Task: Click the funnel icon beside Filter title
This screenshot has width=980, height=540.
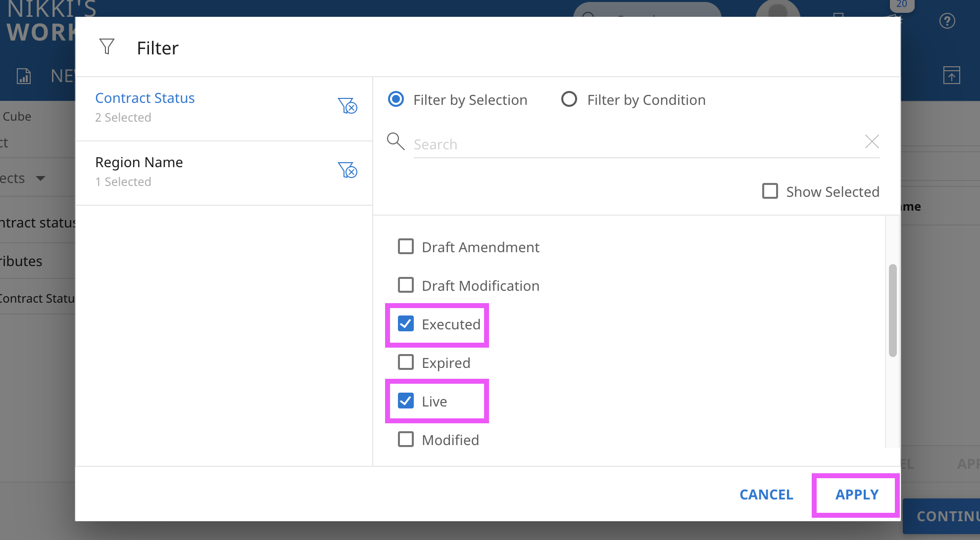Action: [107, 47]
